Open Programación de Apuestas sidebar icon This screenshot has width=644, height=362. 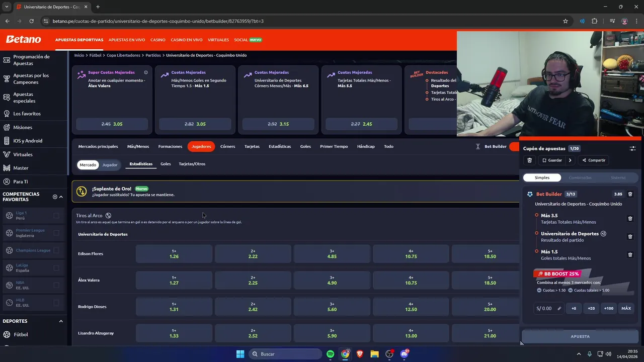[x=7, y=60]
